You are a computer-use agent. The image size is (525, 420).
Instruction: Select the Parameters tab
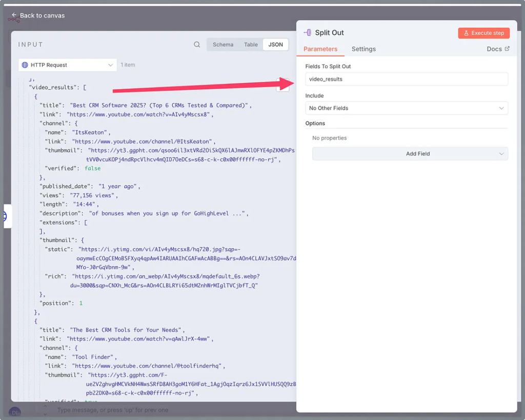click(x=320, y=49)
